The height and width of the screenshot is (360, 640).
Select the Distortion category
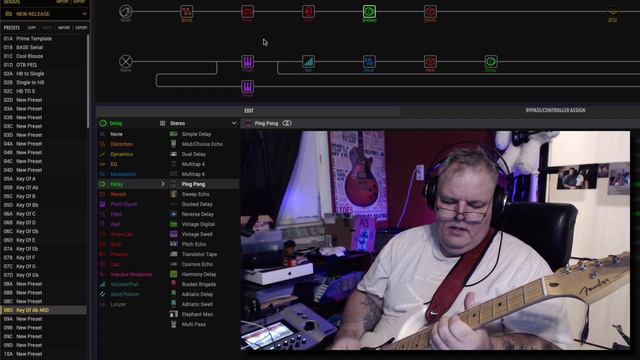[121, 144]
